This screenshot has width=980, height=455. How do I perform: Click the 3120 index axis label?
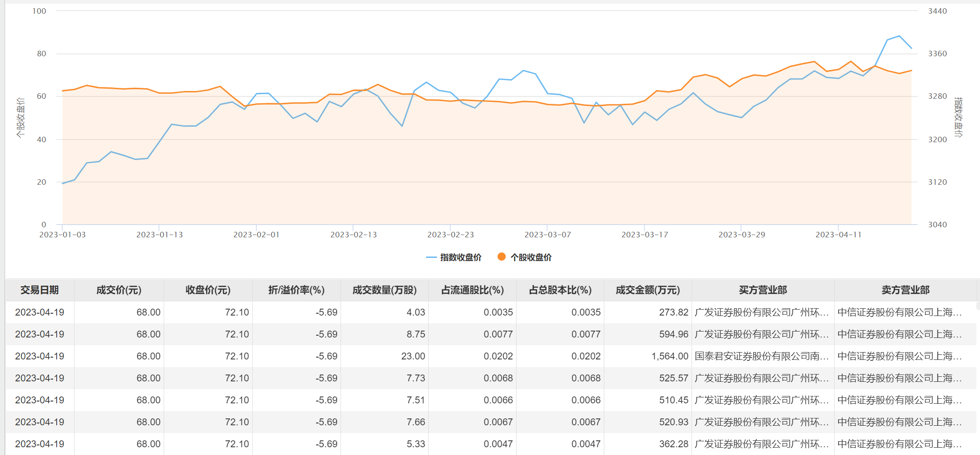pos(937,182)
